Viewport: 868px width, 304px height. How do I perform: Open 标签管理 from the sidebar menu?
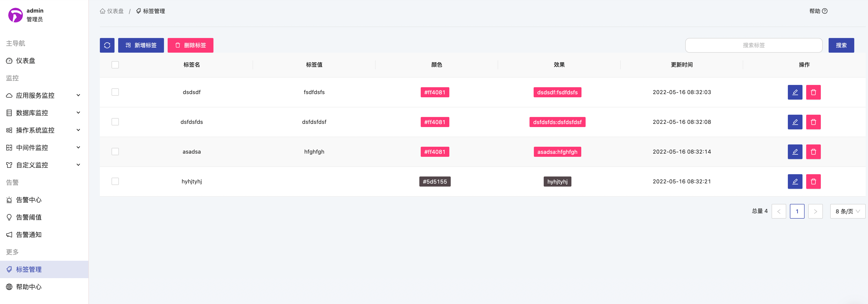[x=28, y=269]
